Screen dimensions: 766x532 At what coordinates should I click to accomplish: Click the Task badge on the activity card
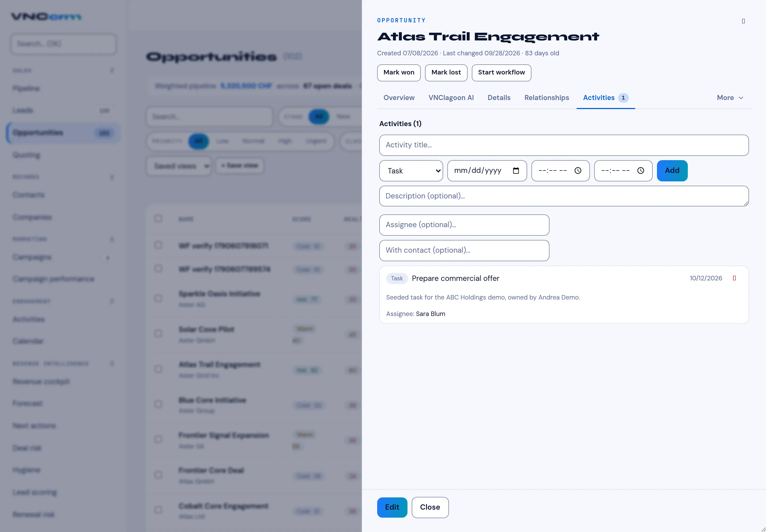tap(397, 278)
